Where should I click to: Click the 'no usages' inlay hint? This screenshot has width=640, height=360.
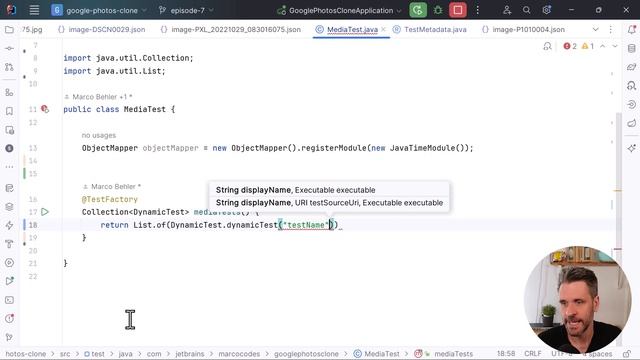(x=99, y=135)
